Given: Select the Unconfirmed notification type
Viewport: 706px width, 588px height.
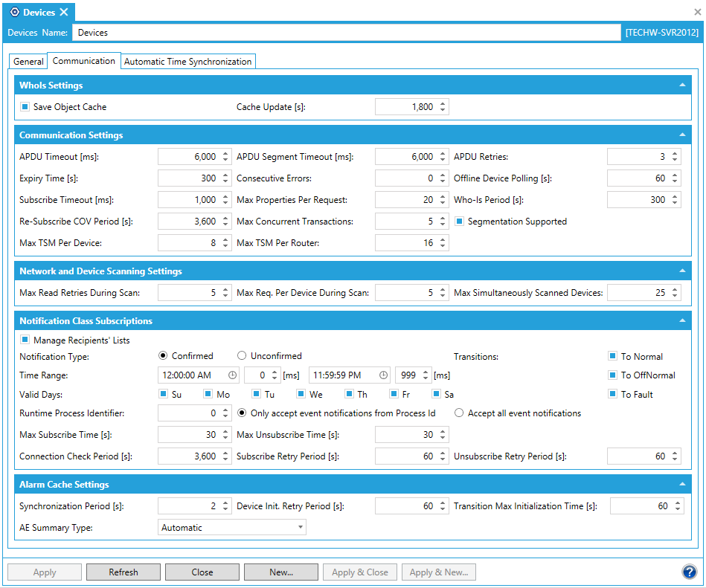Looking at the screenshot, I should pos(242,356).
